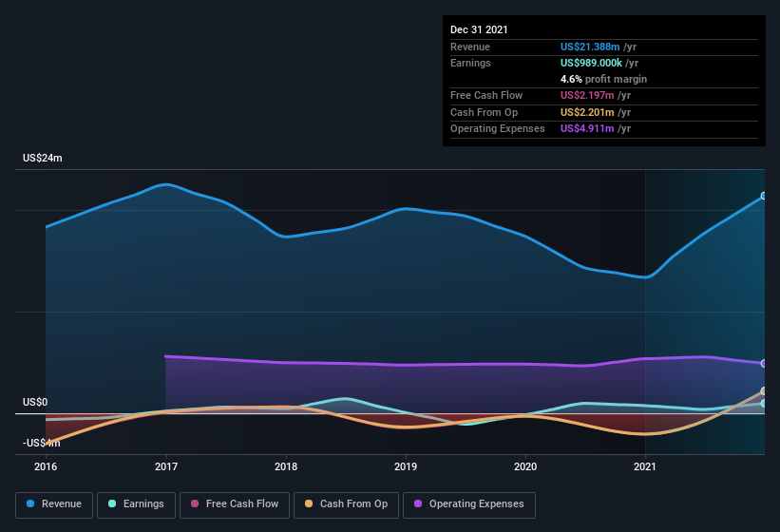
Task: Click the Revenue label in the tooltip
Action: 470,47
